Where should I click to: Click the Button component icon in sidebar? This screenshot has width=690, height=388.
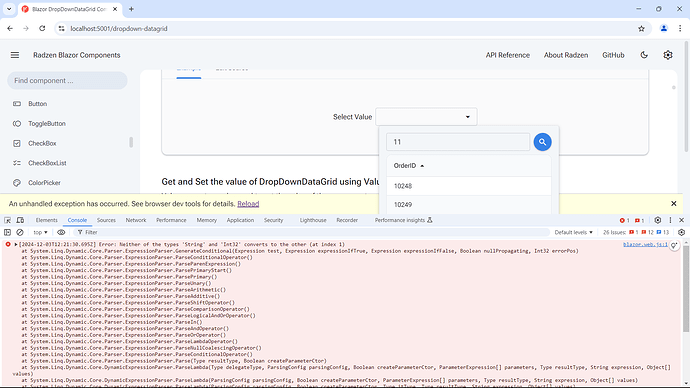(17, 104)
